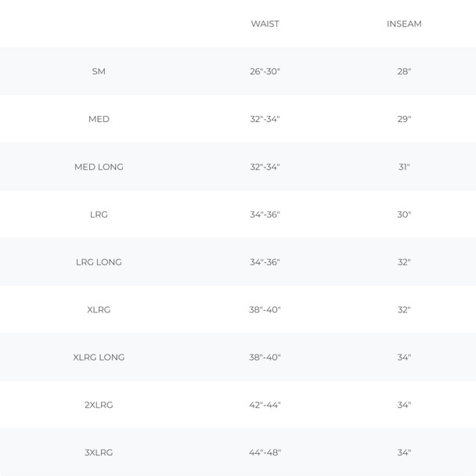Screen dimensions: 476x476
Task: Click the 42"-44" waist value
Action: [x=265, y=406]
